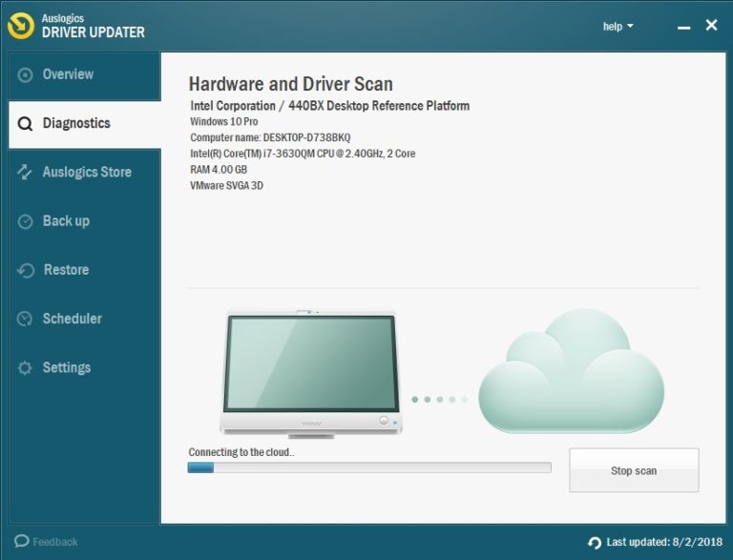Click the Scheduler clock icon
Screen dimensions: 733x560
pyautogui.click(x=26, y=320)
